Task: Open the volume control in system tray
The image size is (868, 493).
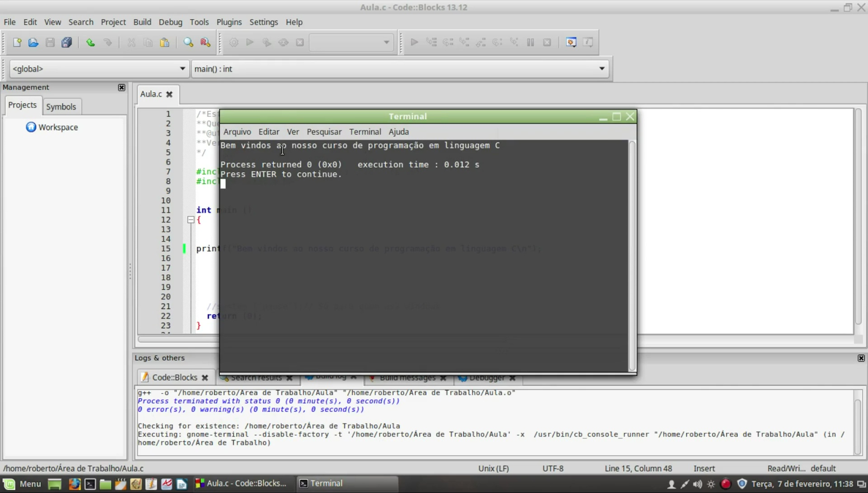Action: click(x=698, y=484)
